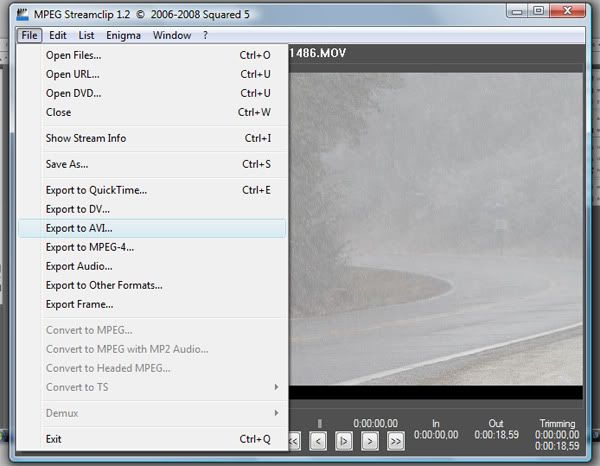Close the MPEG Streamclip window
Viewport: 600px width, 466px height.
tap(568, 11)
